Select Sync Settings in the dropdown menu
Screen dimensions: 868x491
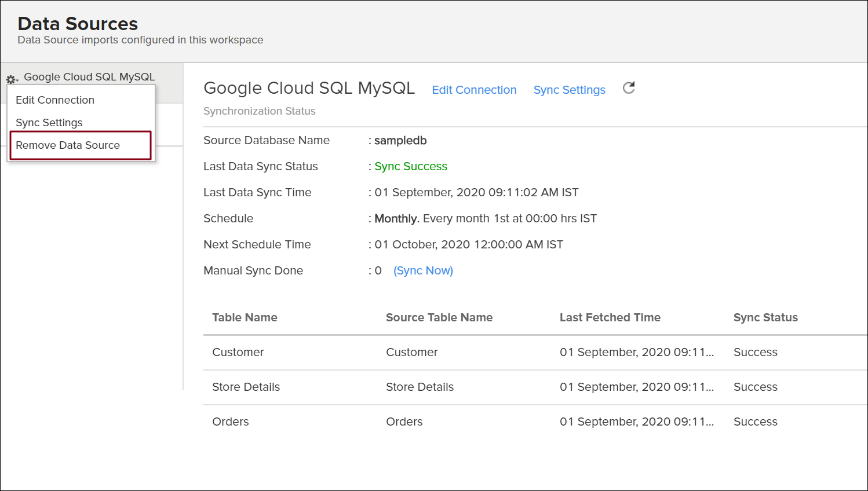point(49,123)
